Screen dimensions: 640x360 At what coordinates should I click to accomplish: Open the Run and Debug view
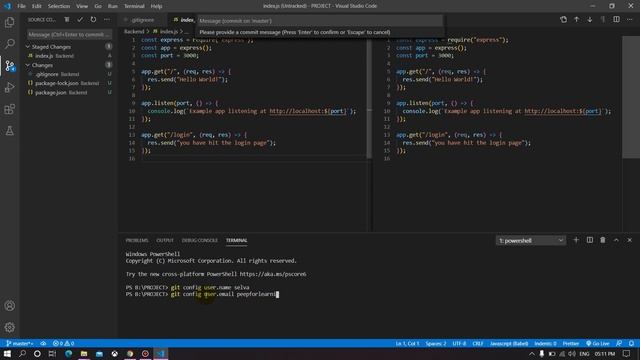(10, 87)
